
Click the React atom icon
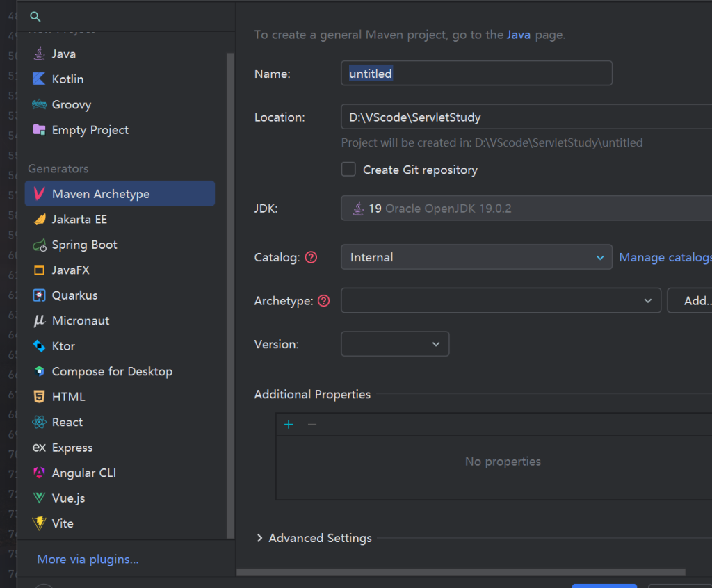(39, 423)
